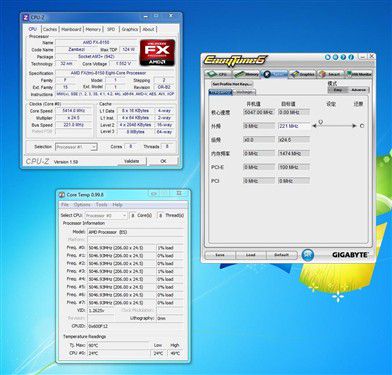Click the 221 MHz target value field
The height and width of the screenshot is (375, 392).
pos(294,126)
